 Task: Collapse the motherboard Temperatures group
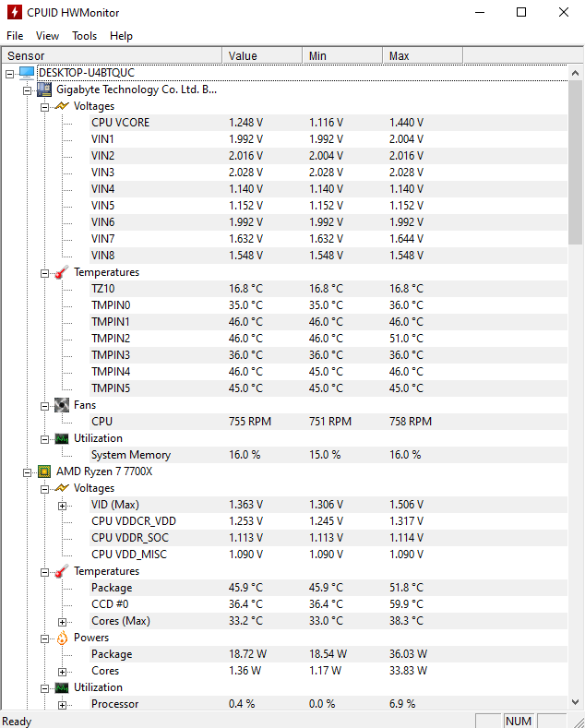[x=44, y=273]
